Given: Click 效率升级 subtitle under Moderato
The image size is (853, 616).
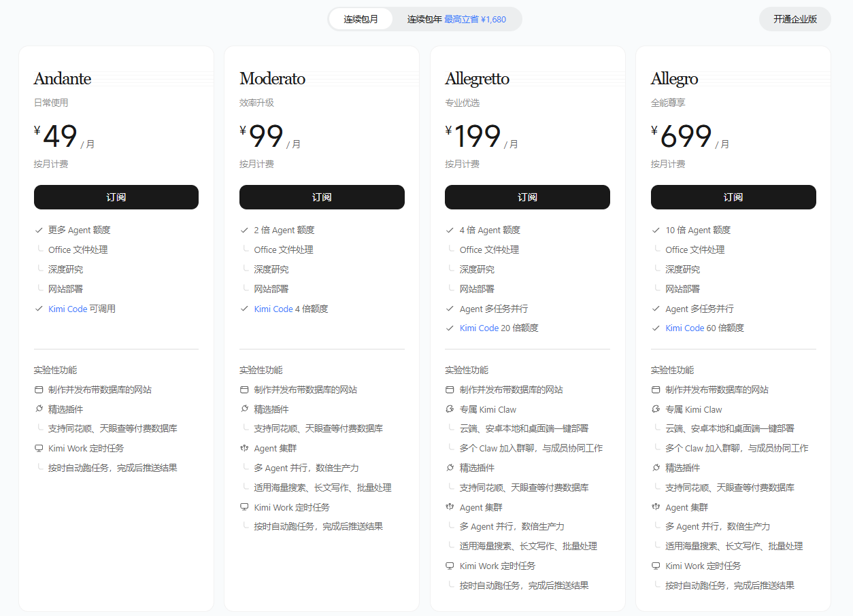Looking at the screenshot, I should pyautogui.click(x=256, y=103).
